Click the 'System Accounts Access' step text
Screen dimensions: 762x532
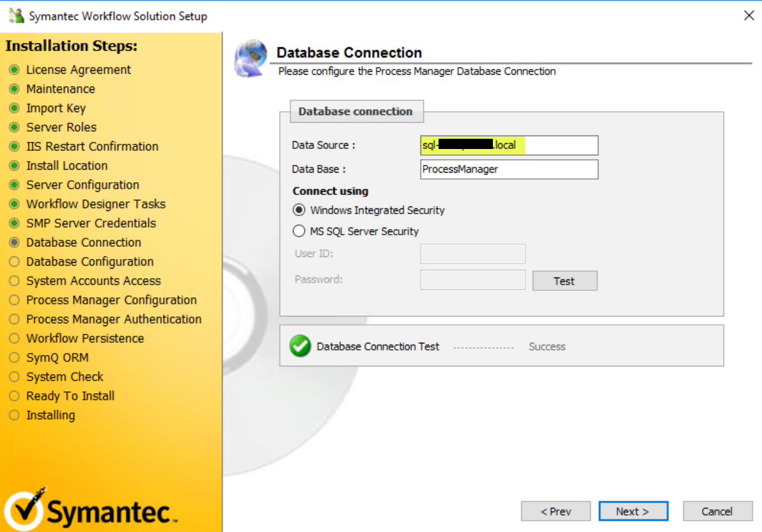pos(93,281)
